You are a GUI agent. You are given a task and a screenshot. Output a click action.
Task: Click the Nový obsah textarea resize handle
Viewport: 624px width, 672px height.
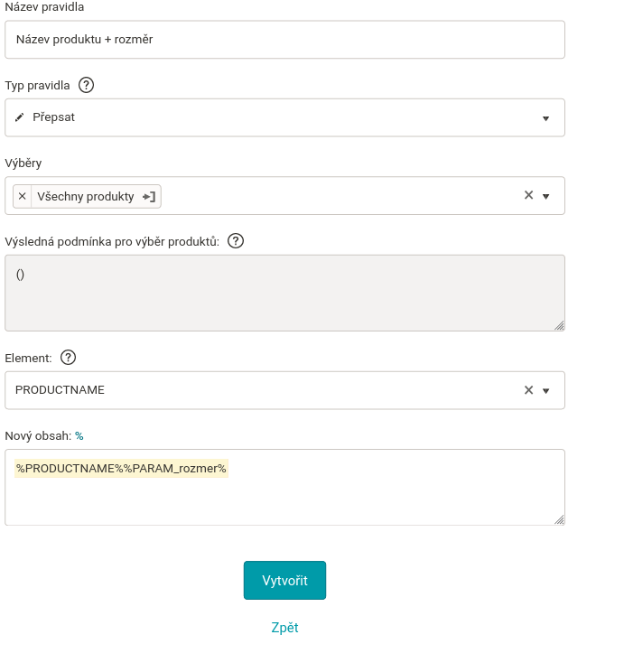[559, 519]
